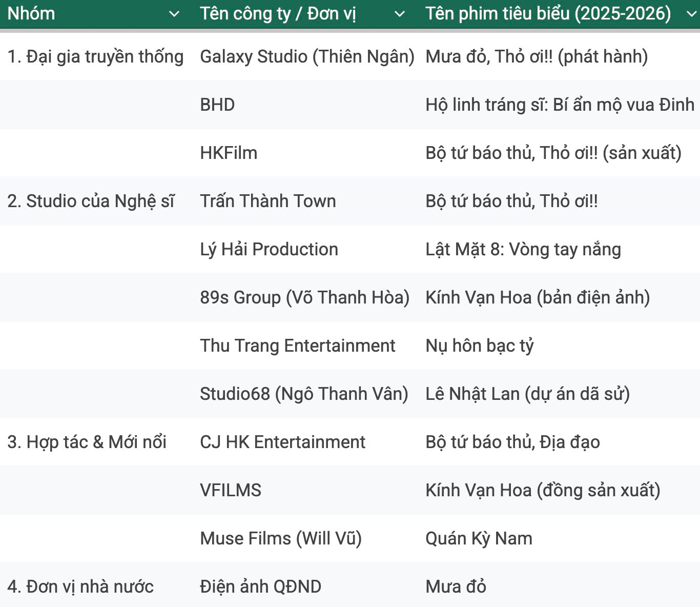The image size is (700, 607).
Task: Click 89s Group (Võ Thanh Hòa)
Action: [305, 297]
